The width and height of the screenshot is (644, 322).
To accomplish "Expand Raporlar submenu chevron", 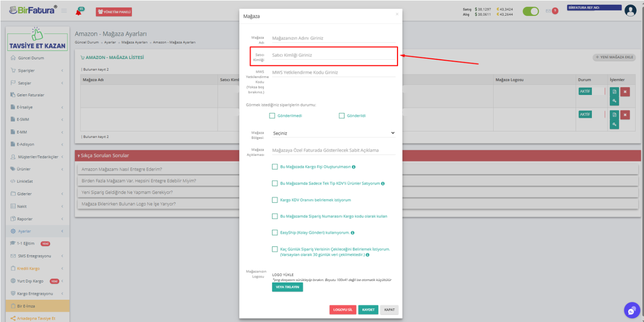I will (x=62, y=219).
